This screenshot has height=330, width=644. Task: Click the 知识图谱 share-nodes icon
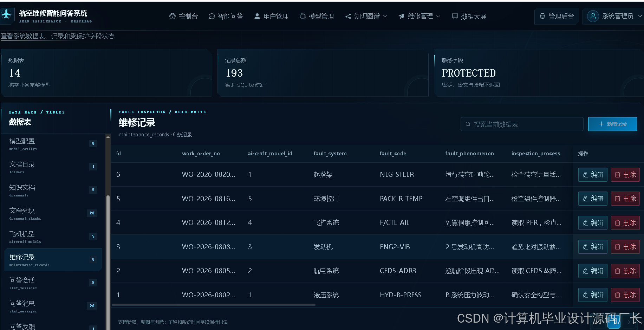click(x=348, y=16)
